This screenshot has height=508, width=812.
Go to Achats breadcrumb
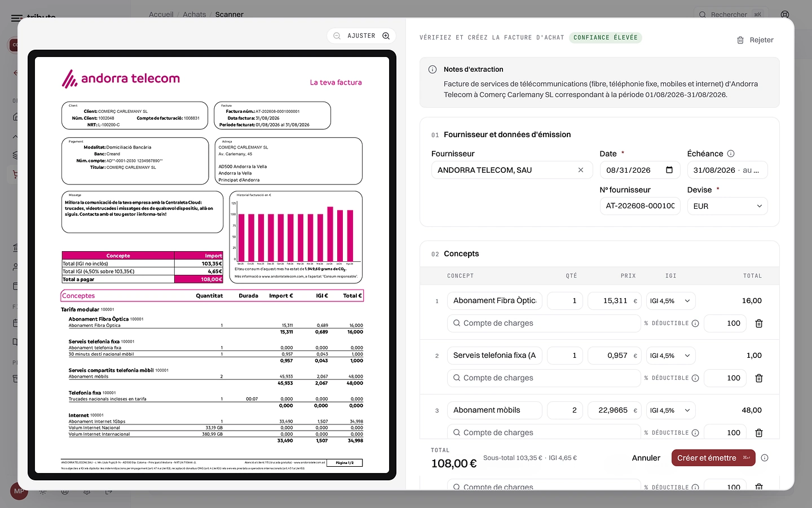[194, 15]
